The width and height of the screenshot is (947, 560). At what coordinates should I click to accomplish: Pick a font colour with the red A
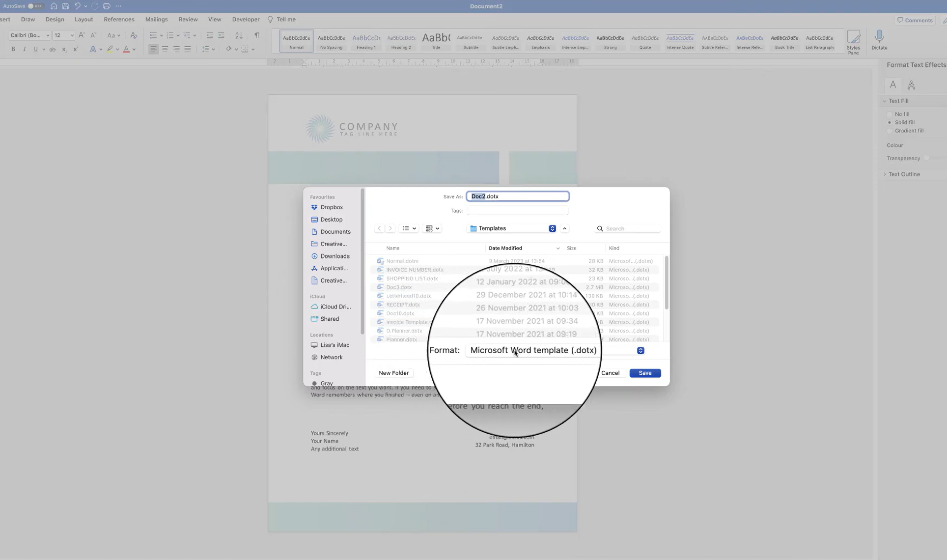click(126, 49)
